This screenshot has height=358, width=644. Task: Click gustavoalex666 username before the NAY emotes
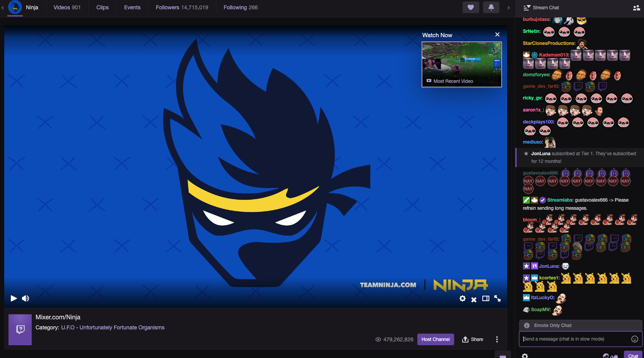pyautogui.click(x=540, y=173)
